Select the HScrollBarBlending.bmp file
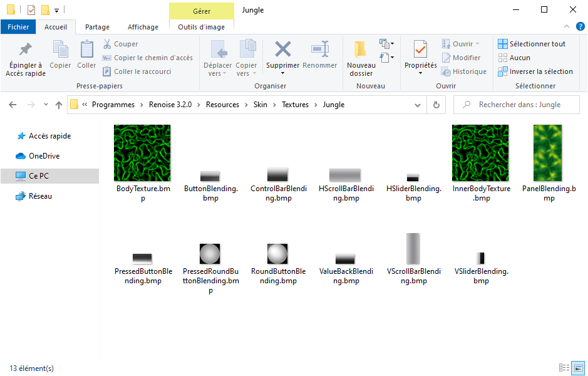Image resolution: width=588 pixels, height=376 pixels. click(x=346, y=184)
